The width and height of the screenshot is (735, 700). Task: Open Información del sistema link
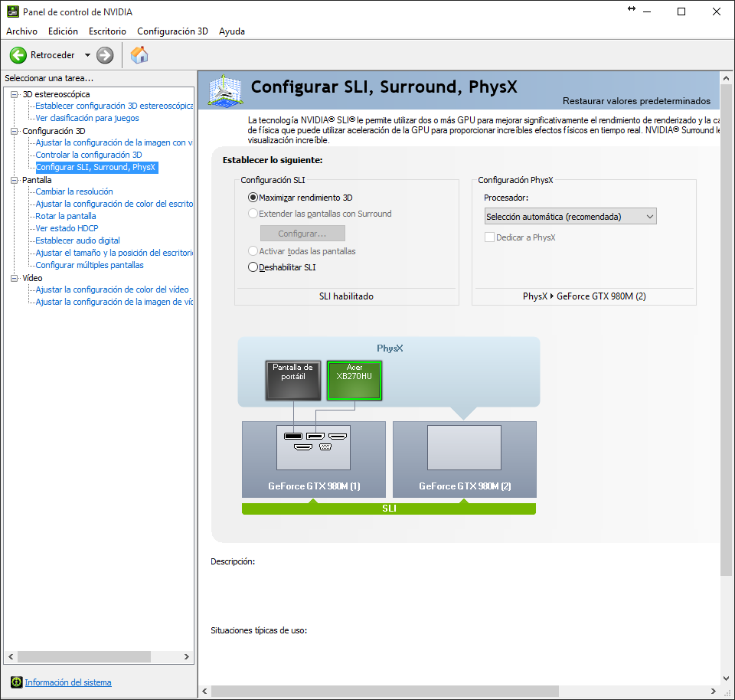pos(68,682)
